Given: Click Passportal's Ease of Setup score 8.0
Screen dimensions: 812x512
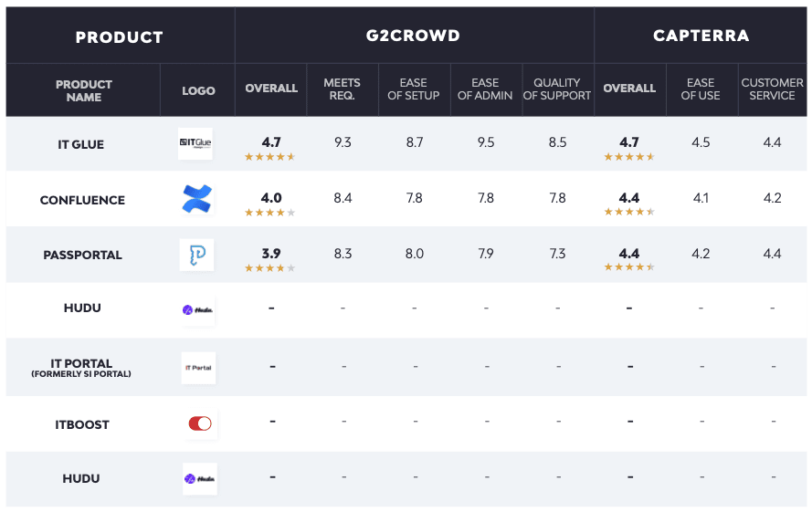Looking at the screenshot, I should pyautogui.click(x=414, y=254).
